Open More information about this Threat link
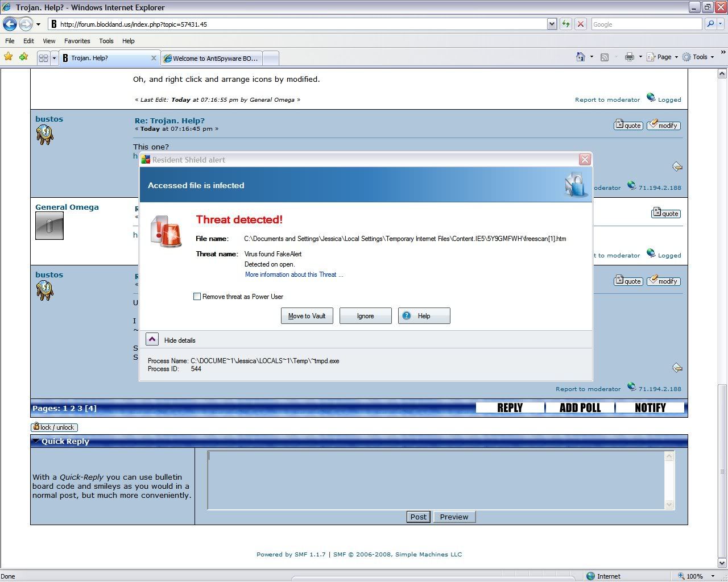 click(293, 275)
